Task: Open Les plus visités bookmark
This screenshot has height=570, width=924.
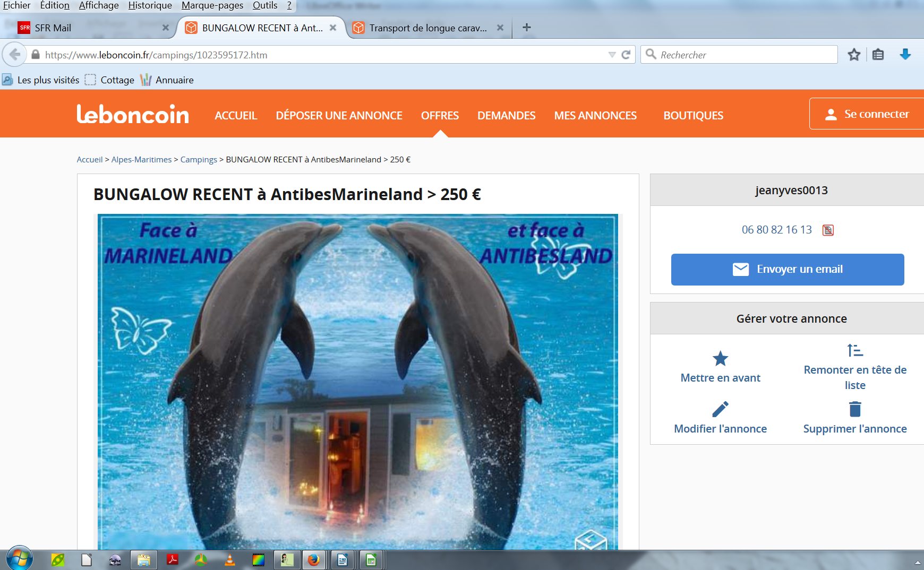Action: pyautogui.click(x=41, y=80)
